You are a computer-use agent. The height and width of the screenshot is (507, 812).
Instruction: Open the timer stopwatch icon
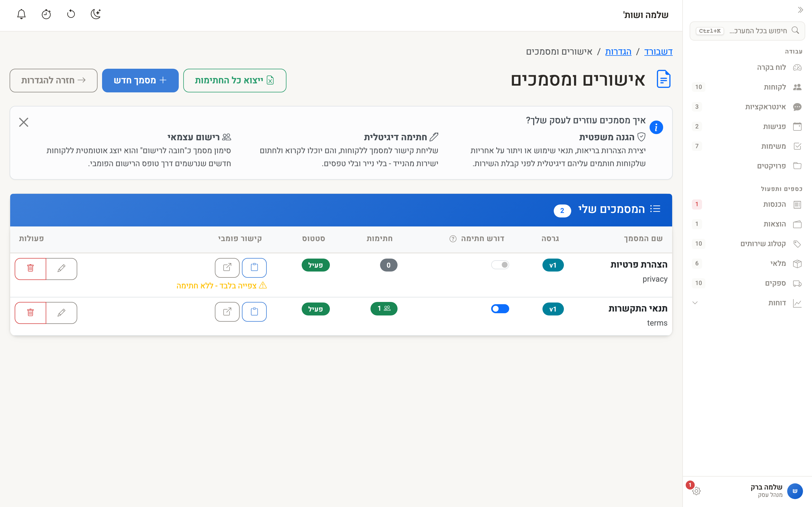pyautogui.click(x=46, y=14)
